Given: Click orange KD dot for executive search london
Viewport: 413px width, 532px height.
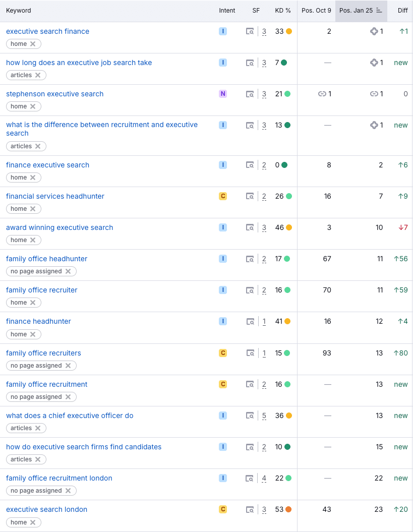Looking at the screenshot, I should tap(288, 510).
